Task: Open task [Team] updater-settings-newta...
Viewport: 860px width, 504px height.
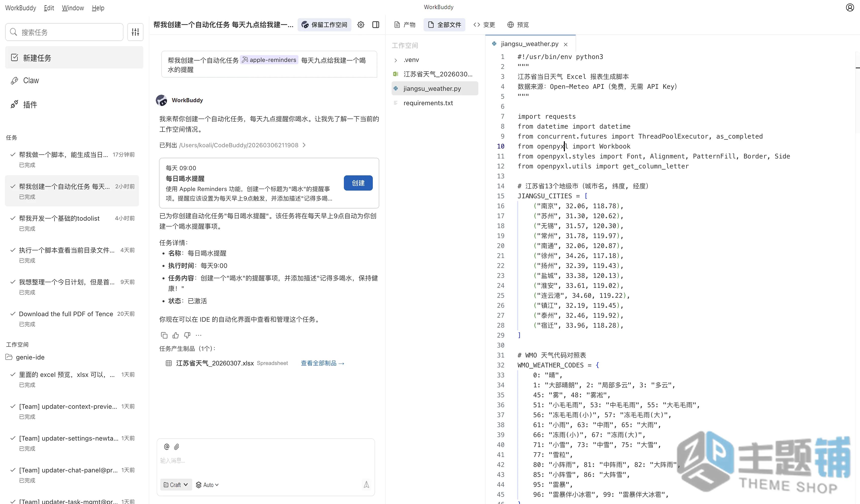Action: [x=72, y=443]
